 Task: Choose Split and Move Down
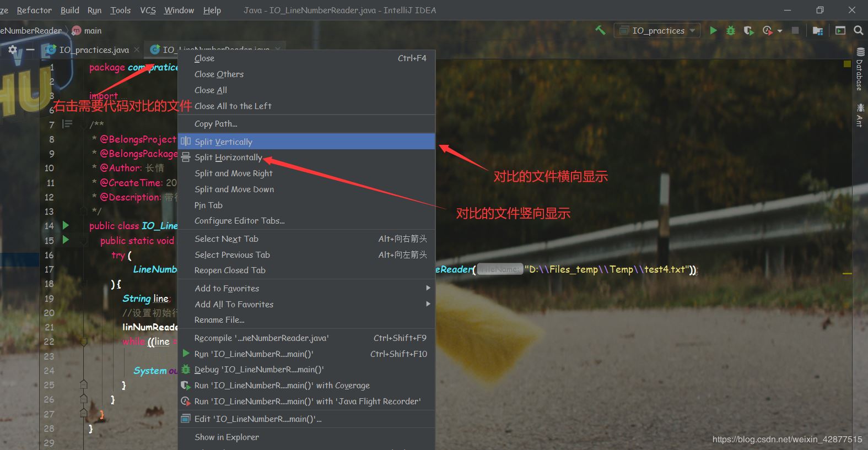point(306,189)
